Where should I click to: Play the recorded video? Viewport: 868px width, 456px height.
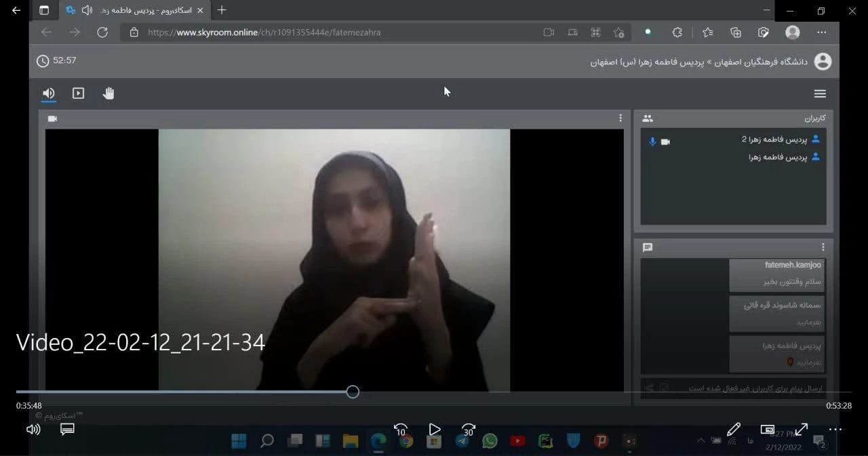(435, 430)
